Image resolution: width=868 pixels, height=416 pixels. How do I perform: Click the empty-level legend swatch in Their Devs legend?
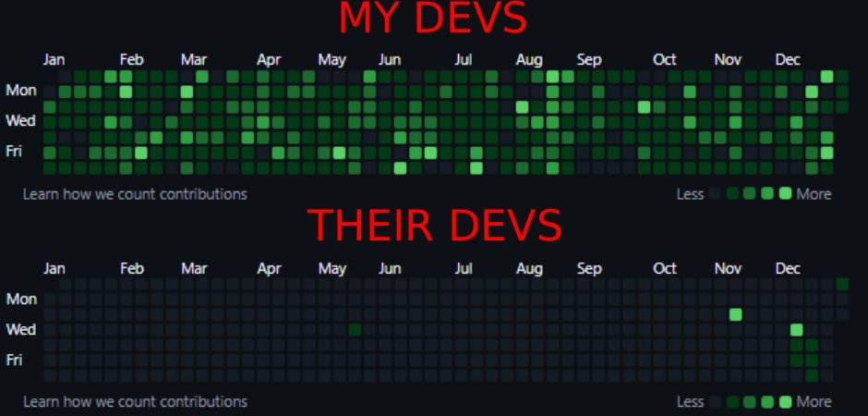(716, 401)
